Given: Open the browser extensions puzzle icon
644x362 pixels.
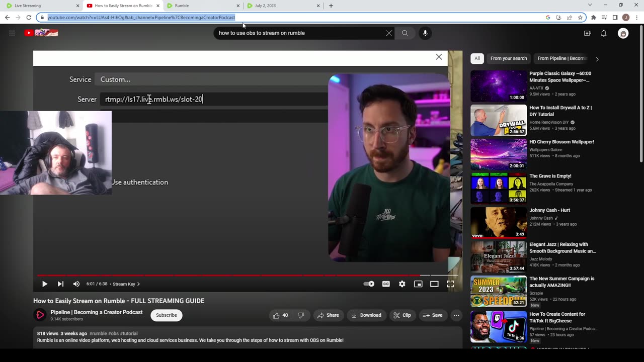Looking at the screenshot, I should point(594,18).
